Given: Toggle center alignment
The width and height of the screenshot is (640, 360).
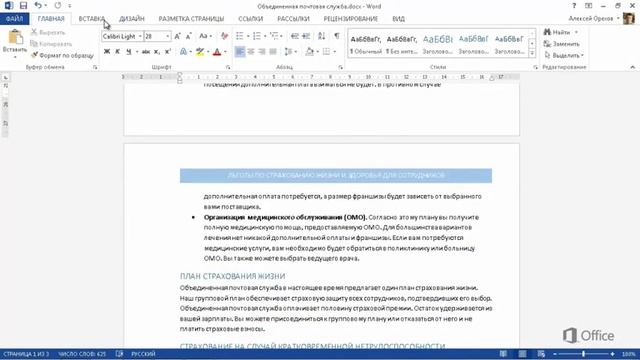Looking at the screenshot, I should click(251, 52).
